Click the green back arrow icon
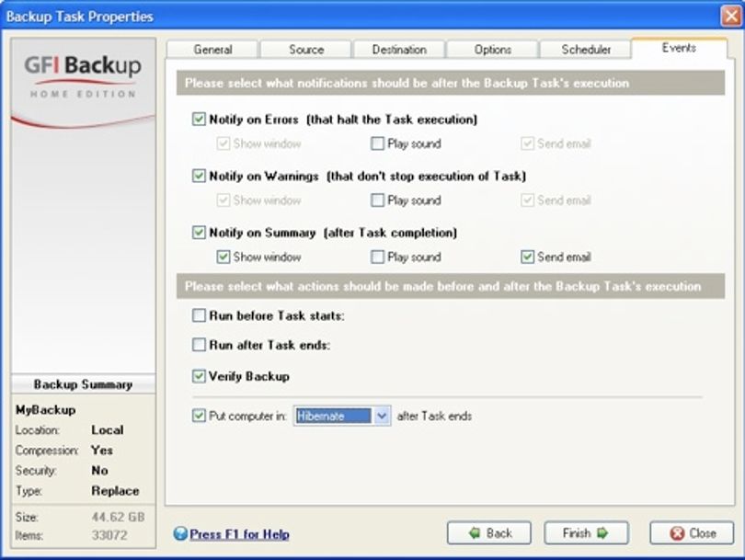Image resolution: width=745 pixels, height=560 pixels. click(475, 533)
